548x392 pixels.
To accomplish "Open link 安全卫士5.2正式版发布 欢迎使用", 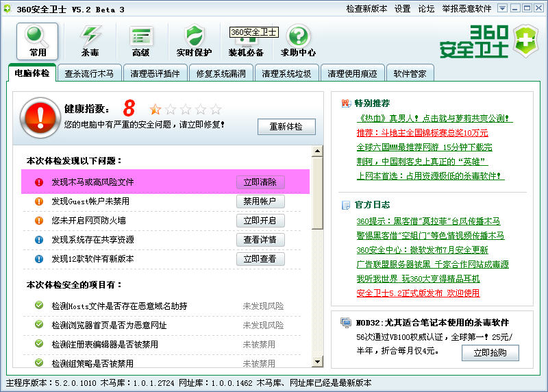I will click(418, 293).
